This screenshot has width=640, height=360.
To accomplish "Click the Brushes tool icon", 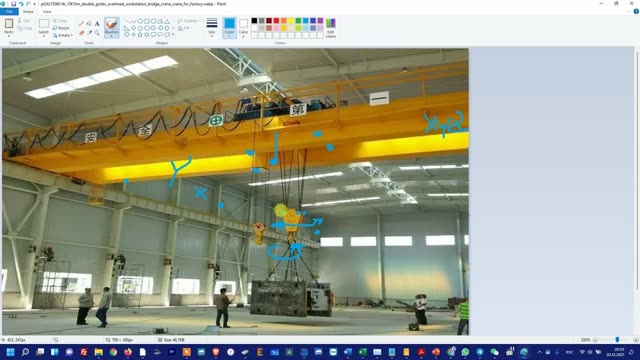I will (111, 25).
